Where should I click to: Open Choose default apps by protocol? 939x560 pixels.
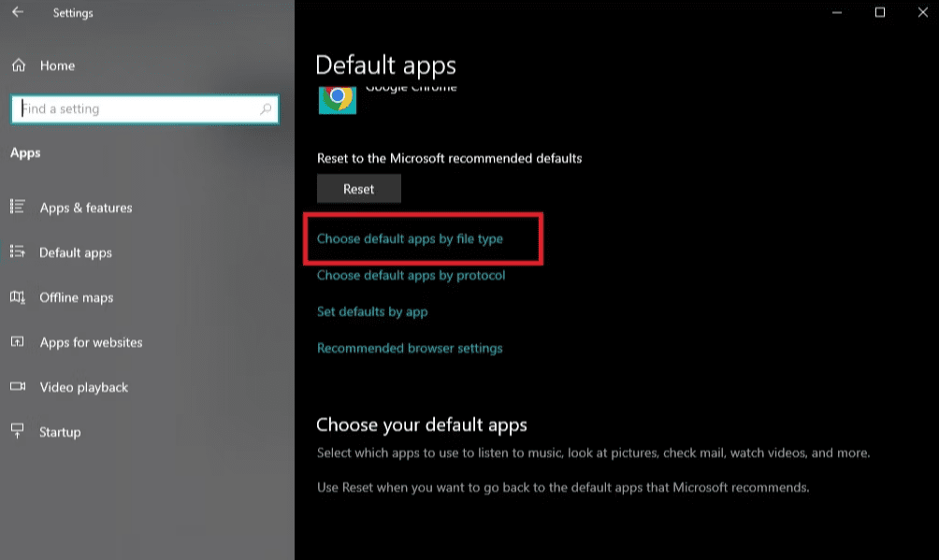(412, 275)
